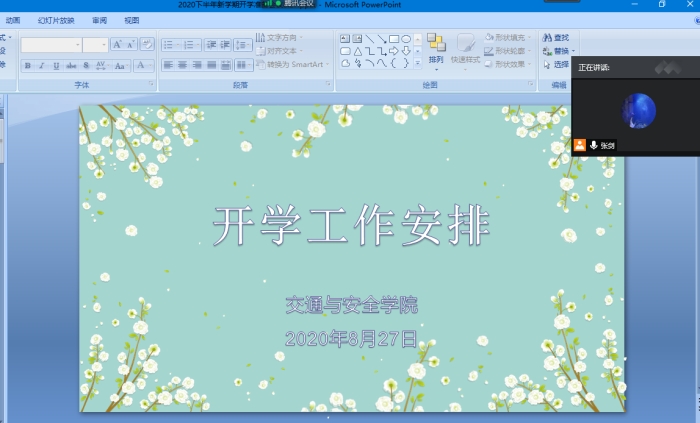700x423 pixels.
Task: Apply center alignment to the paragraph
Action: pos(183,65)
